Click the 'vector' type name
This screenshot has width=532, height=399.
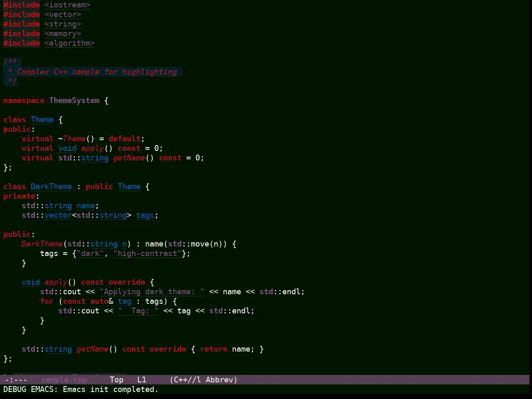(x=58, y=215)
